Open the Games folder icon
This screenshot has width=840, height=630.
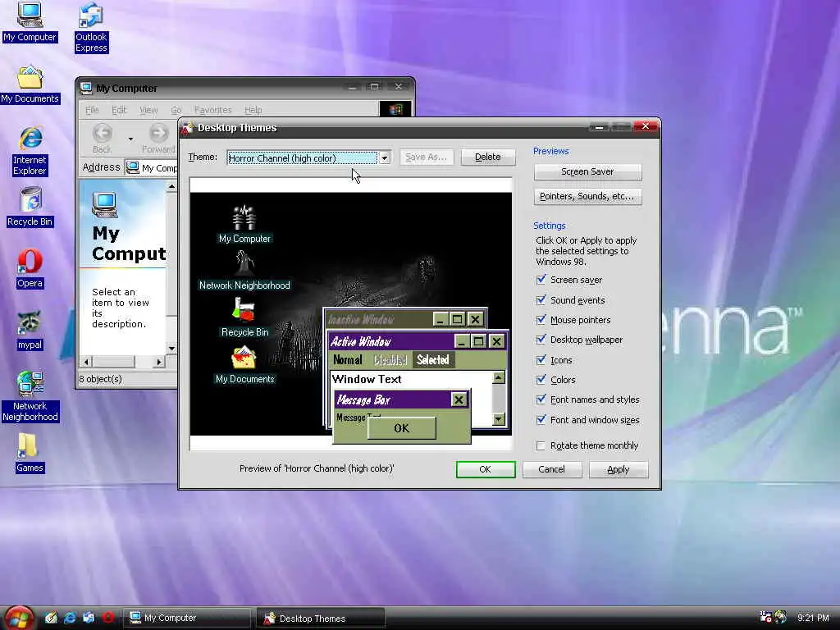(x=27, y=446)
